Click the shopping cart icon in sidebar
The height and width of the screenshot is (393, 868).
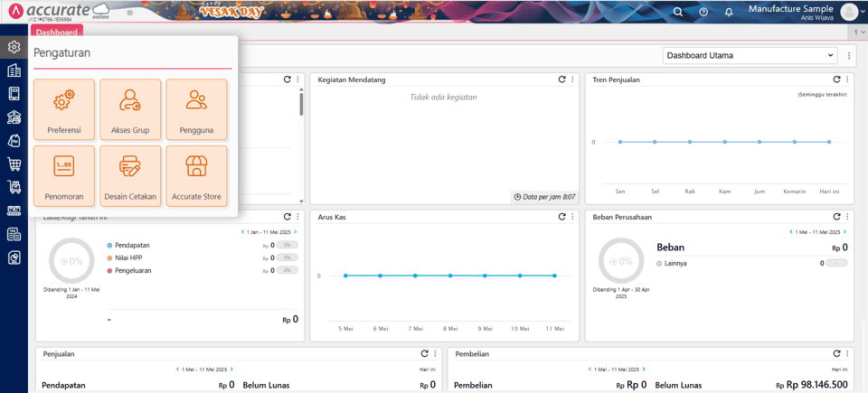pos(14,164)
